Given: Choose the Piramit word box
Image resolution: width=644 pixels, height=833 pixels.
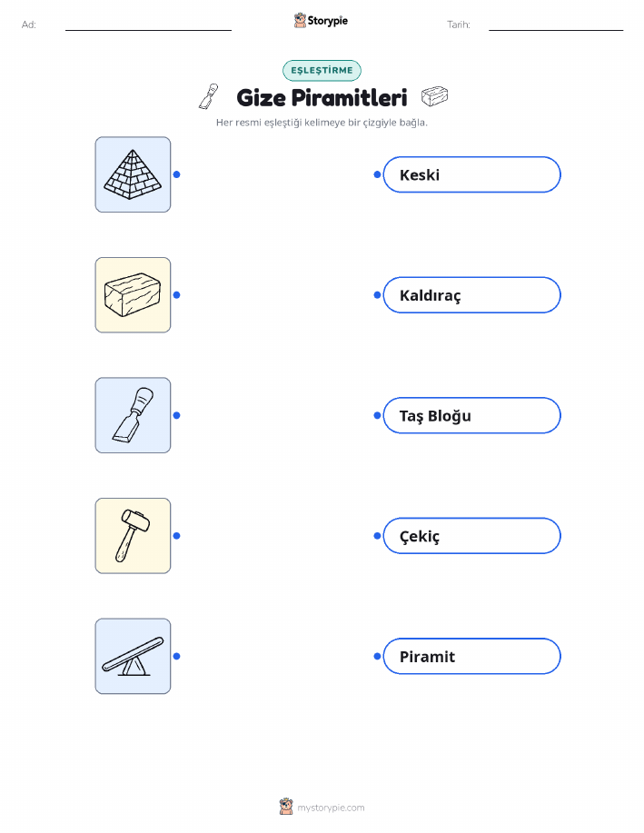Looking at the screenshot, I should [471, 656].
